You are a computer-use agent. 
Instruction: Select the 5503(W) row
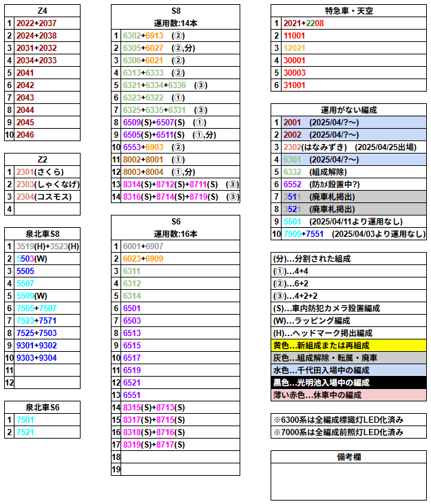click(47, 258)
